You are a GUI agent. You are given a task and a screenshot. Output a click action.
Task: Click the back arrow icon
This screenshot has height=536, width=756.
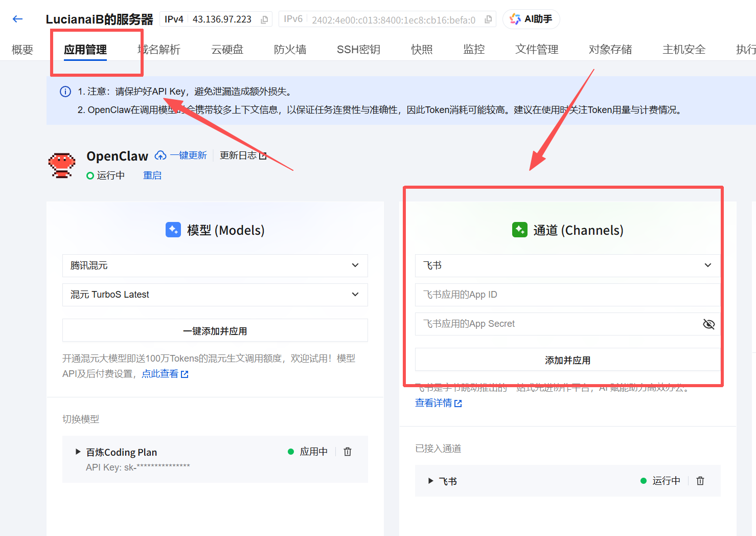coord(18,19)
